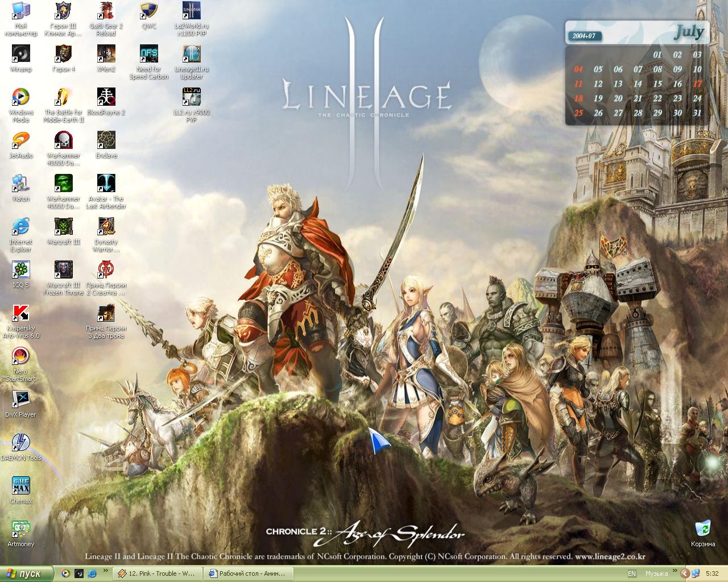Select the Принц Персии 3 Два трона shortcut
The image size is (728, 582).
coord(106,321)
